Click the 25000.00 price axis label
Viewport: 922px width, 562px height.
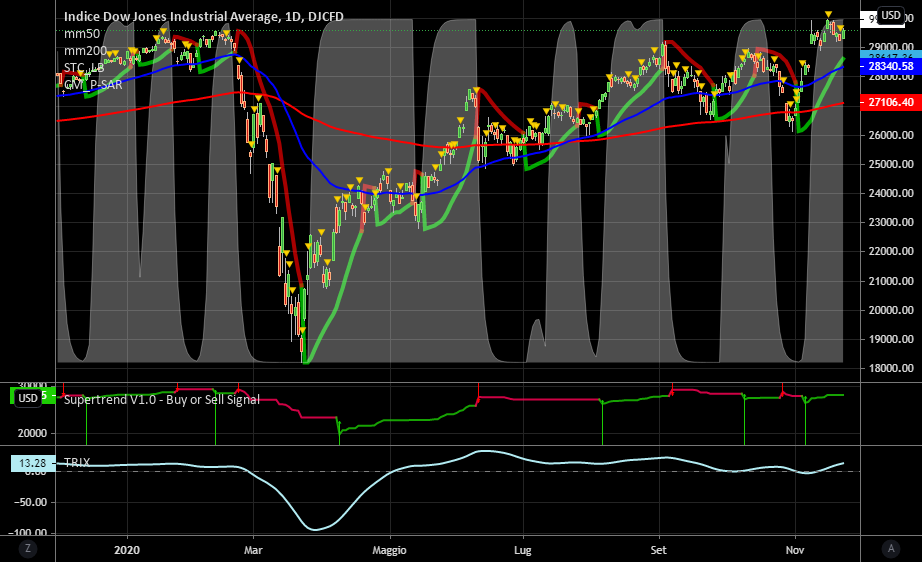(x=891, y=164)
